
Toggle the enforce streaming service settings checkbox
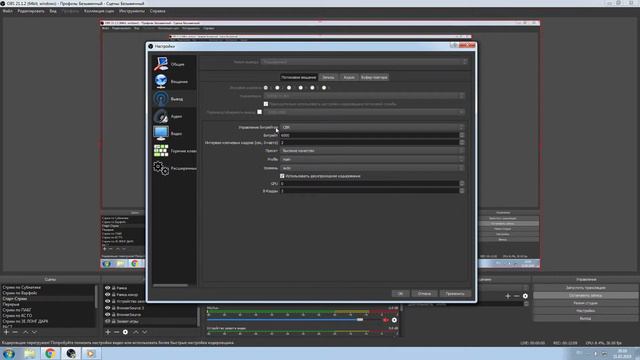point(266,104)
